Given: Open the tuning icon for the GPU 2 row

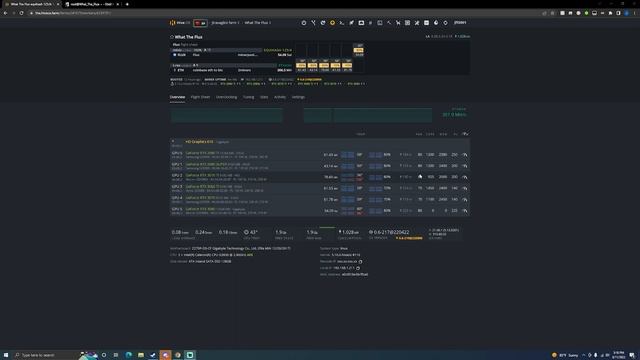Looking at the screenshot, I should [464, 177].
